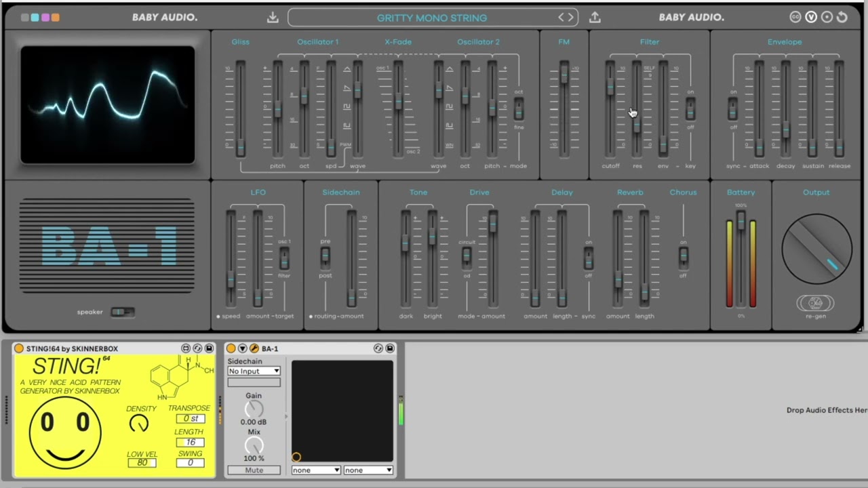This screenshot has height=488, width=868.
Task: Click the circle-dot icon in header
Action: pos(827,18)
